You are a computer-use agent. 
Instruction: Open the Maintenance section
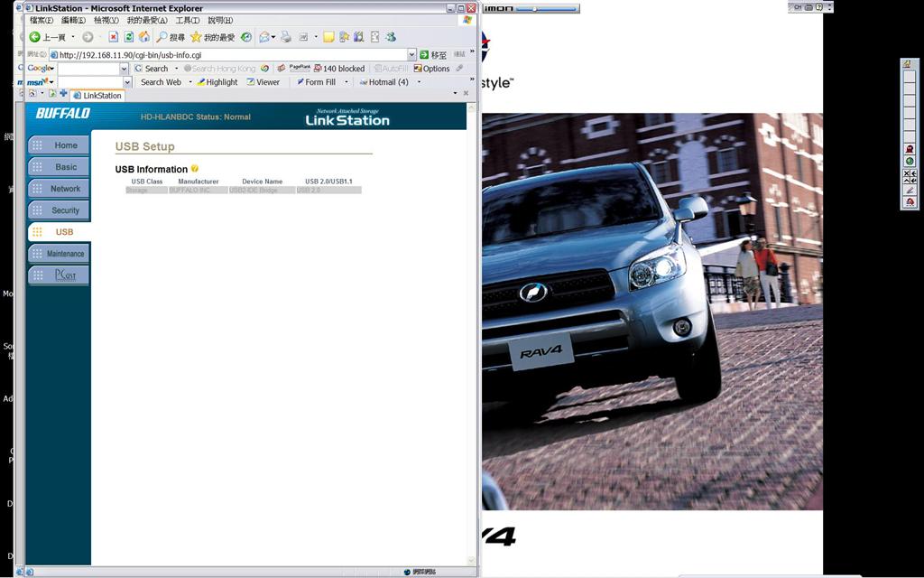pos(59,254)
